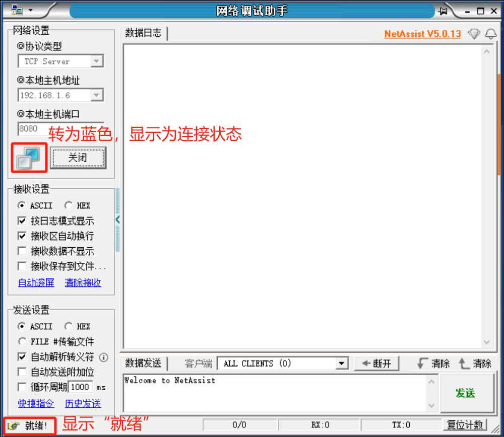The width and height of the screenshot is (504, 437).
Task: Click the send box scrollbar up arrow
Action: (431, 382)
